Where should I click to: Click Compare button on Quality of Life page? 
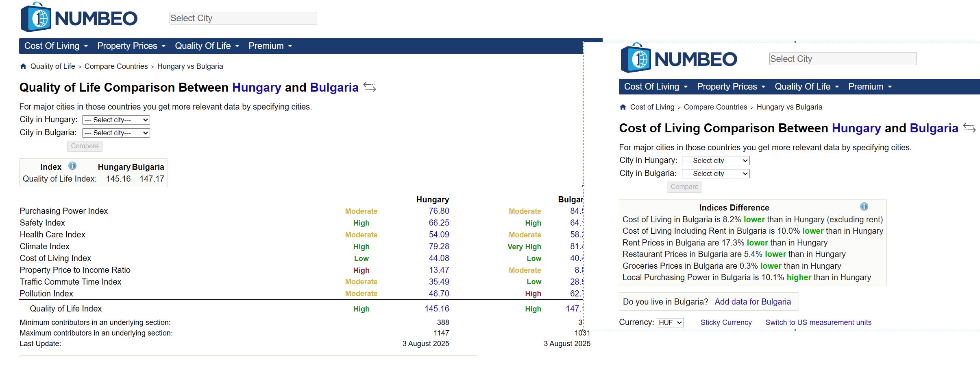point(85,146)
